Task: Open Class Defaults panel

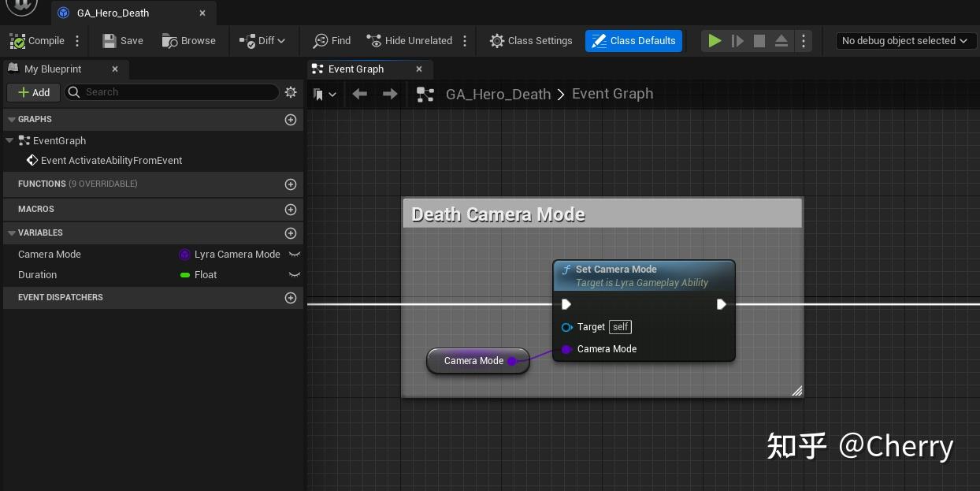Action: 633,41
